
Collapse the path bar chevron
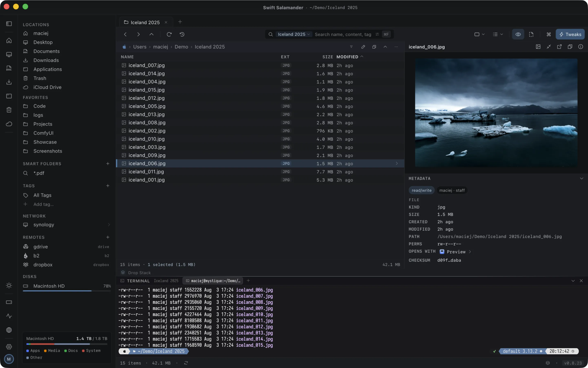385,47
